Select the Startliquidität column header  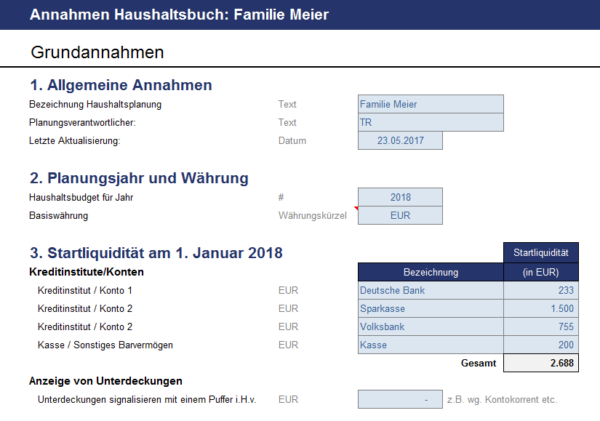pos(541,253)
